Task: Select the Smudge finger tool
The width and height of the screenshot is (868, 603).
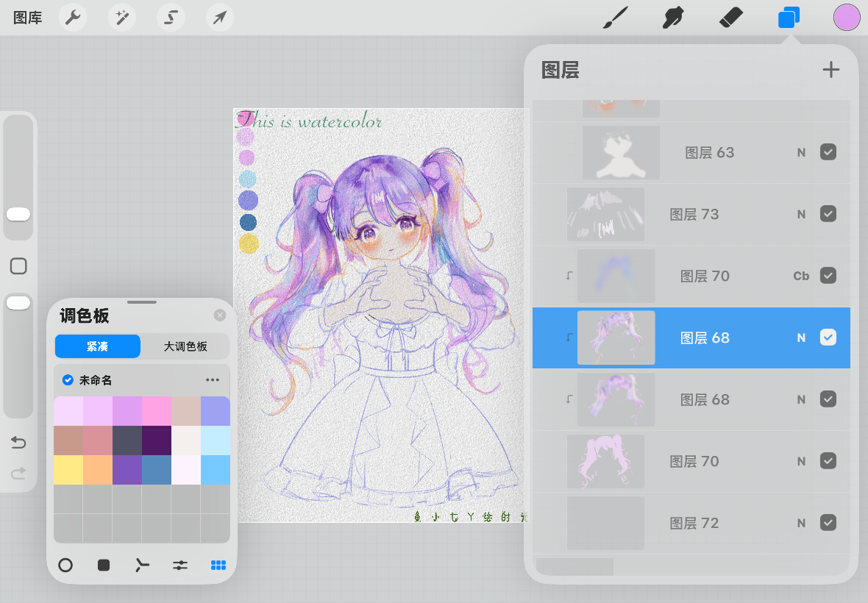Action: tap(673, 18)
